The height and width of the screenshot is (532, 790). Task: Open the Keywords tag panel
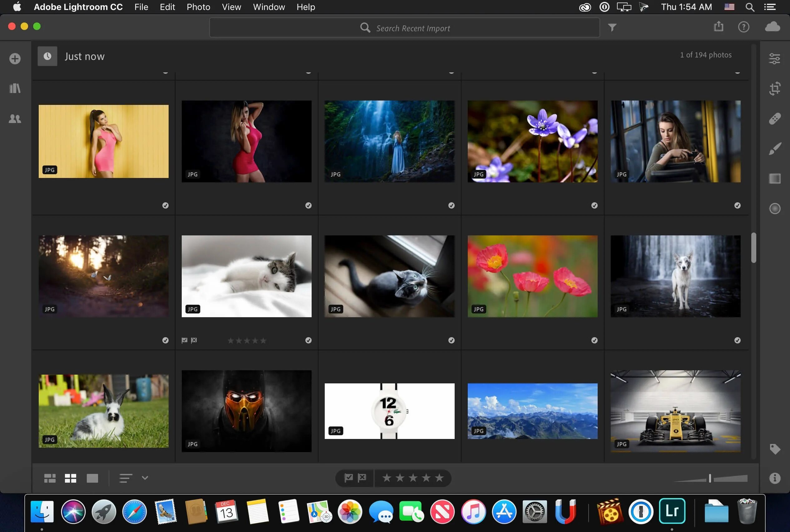[x=774, y=449]
